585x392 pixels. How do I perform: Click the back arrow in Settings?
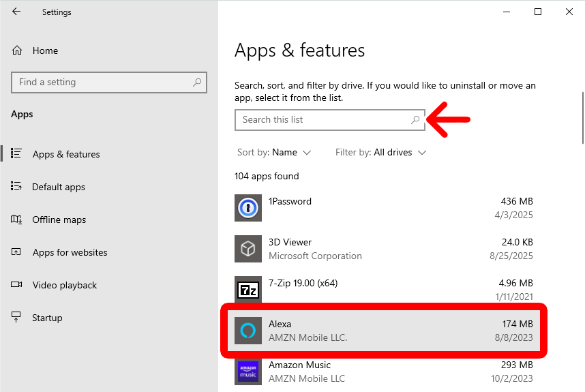pos(16,12)
